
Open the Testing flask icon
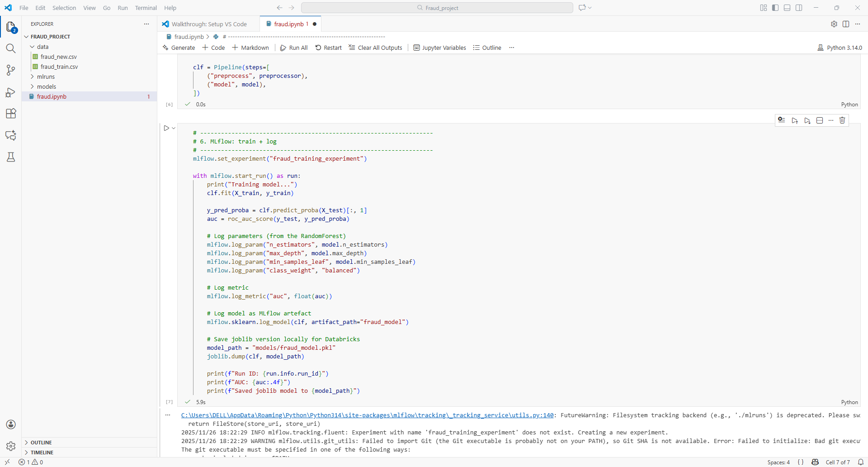[x=11, y=157]
